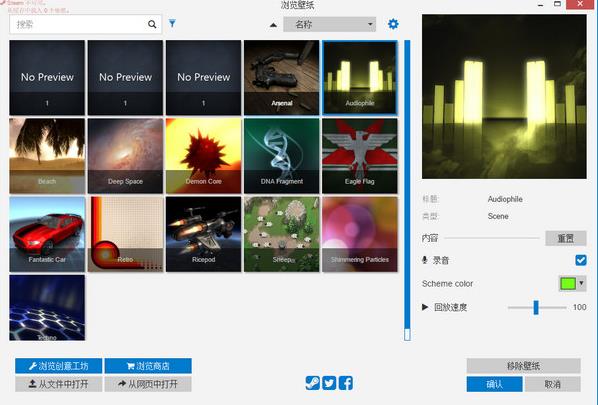Click the 回放速度 playback speed slider handle

point(536,307)
